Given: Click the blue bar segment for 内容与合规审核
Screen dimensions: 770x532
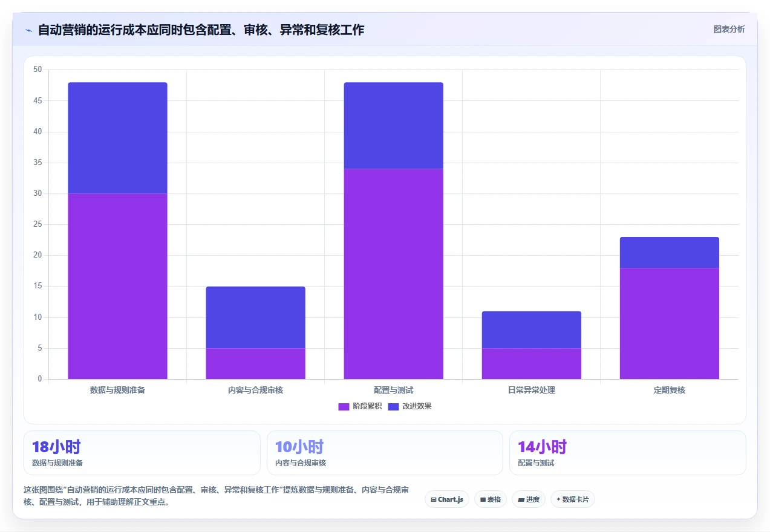Looking at the screenshot, I should tap(255, 317).
